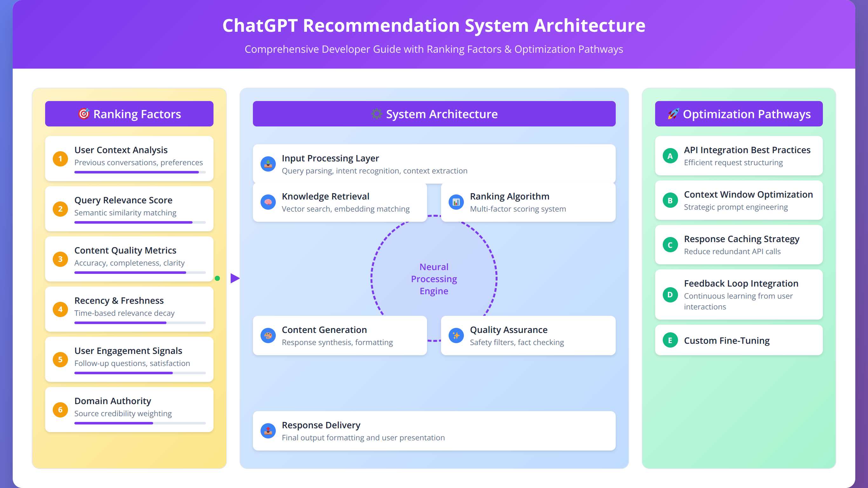Image resolution: width=868 pixels, height=488 pixels.
Task: Click the green letter B badge
Action: point(670,200)
